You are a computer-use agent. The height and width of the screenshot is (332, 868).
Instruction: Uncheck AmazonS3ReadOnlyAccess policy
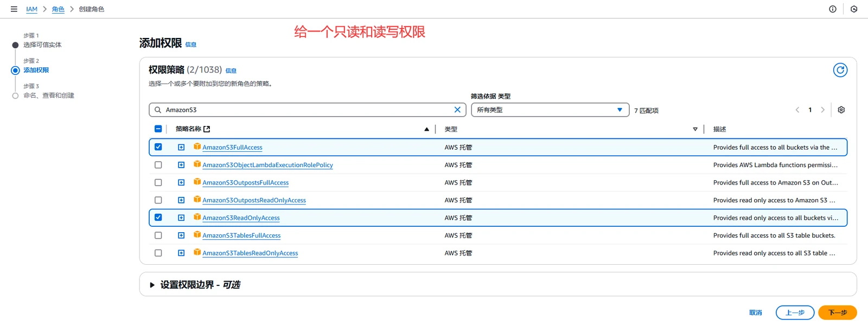(x=158, y=218)
